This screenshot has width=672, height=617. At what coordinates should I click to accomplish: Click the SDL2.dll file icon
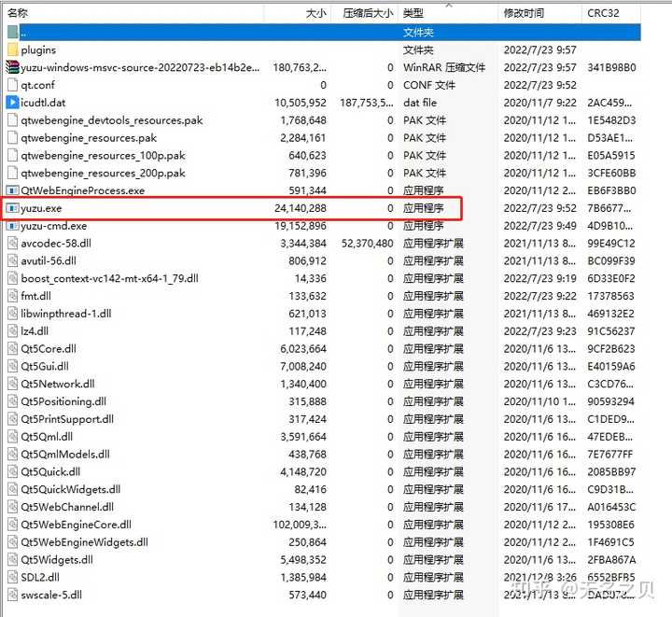coord(13,577)
